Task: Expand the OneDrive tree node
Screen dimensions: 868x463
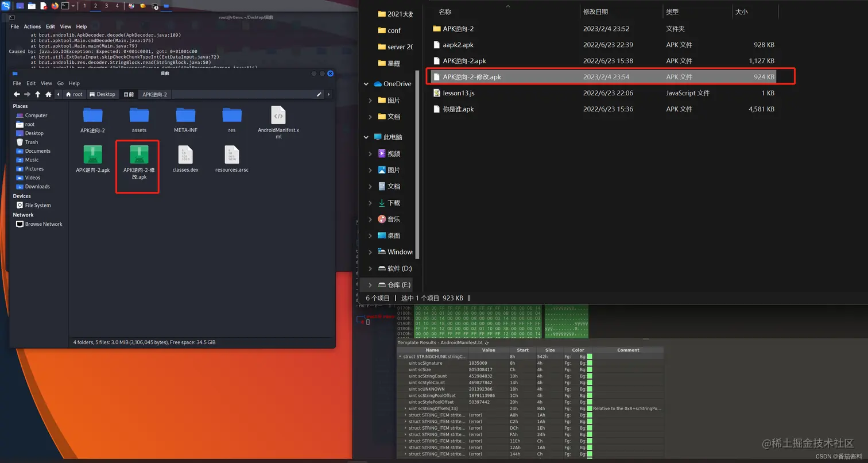Action: coord(366,84)
